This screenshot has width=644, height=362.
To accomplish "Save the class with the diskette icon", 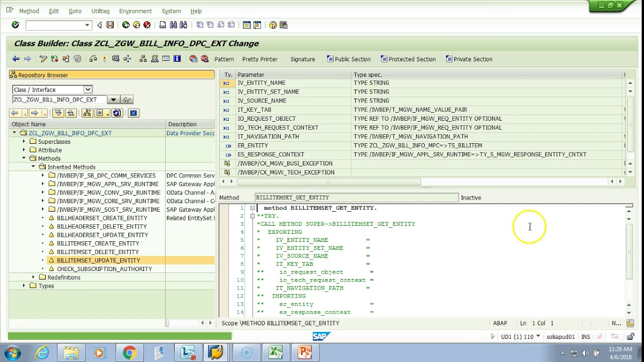I will [x=110, y=25].
